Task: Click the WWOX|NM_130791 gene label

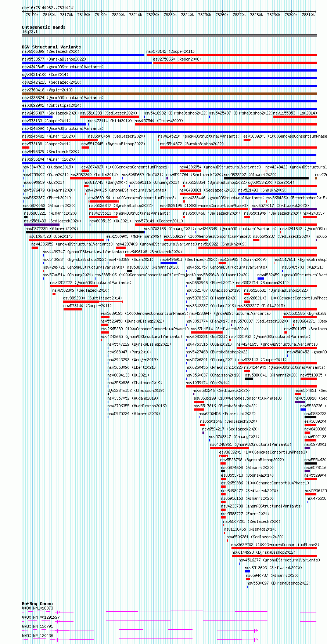Action: click(x=37, y=626)
